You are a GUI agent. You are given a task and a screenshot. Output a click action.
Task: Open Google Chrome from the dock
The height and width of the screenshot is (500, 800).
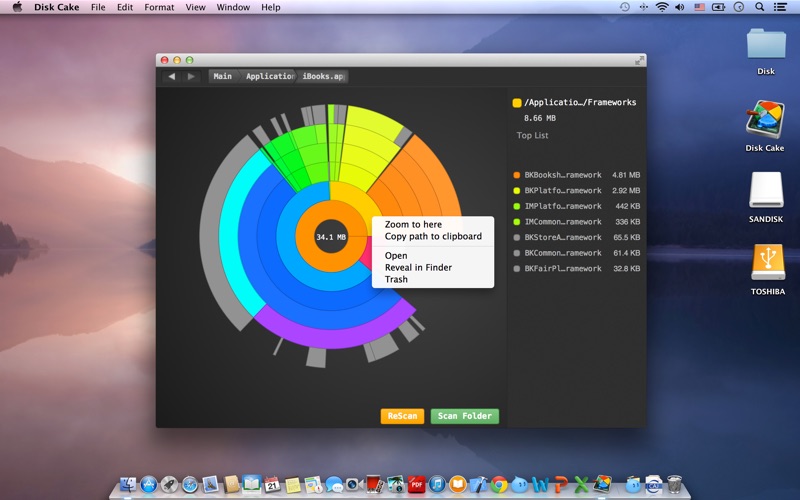click(499, 484)
